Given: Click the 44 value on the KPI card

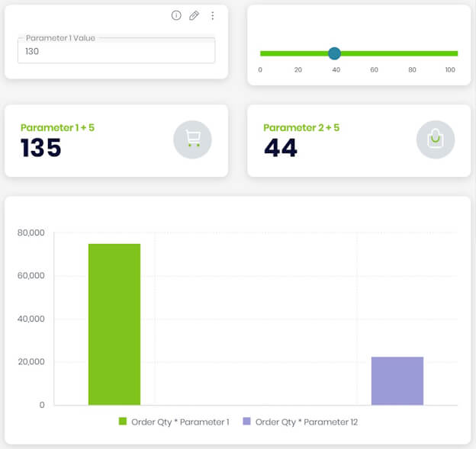Looking at the screenshot, I should pyautogui.click(x=281, y=148).
